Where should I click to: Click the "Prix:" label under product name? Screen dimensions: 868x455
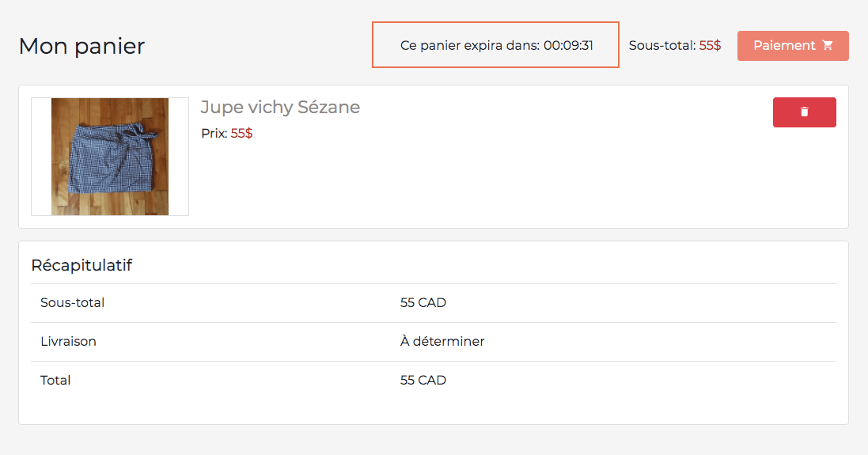point(214,134)
